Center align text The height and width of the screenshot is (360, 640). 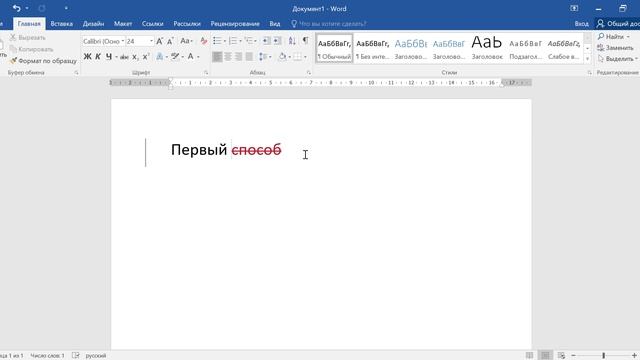[228, 57]
